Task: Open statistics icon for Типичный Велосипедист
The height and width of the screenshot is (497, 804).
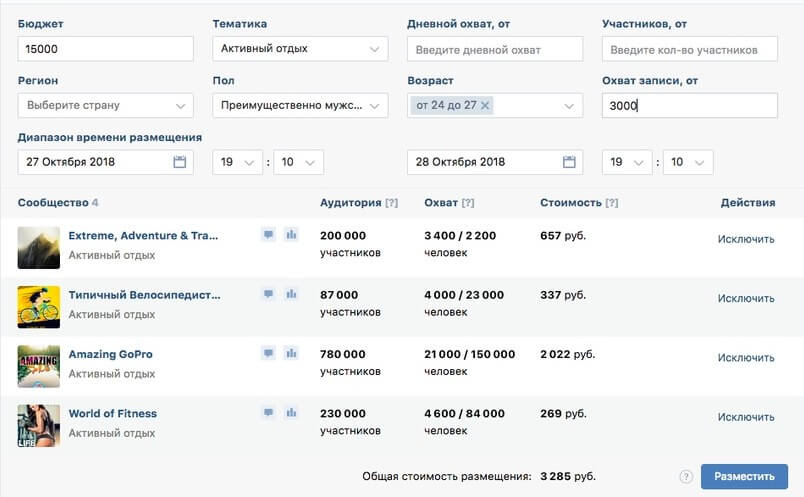Action: tap(291, 294)
